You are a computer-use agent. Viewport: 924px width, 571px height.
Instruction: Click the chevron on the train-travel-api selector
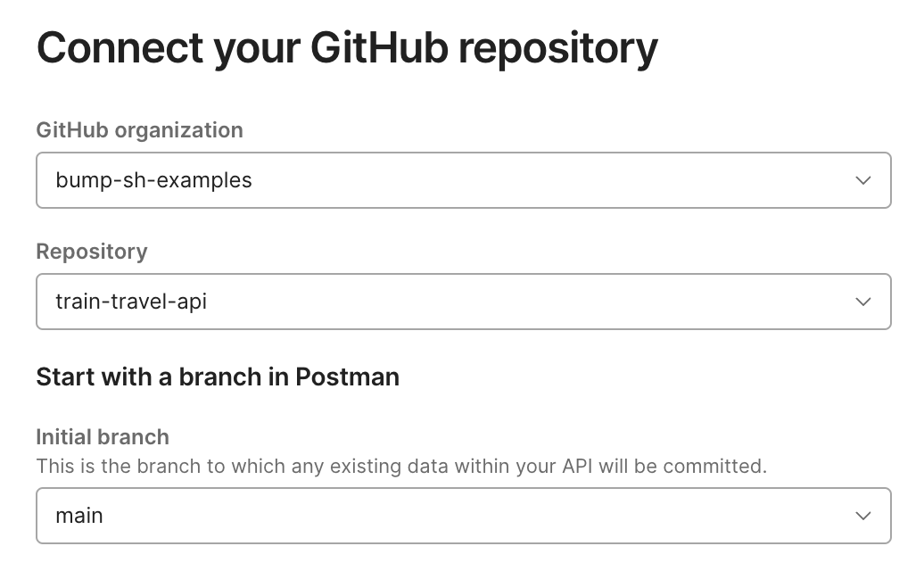(862, 302)
